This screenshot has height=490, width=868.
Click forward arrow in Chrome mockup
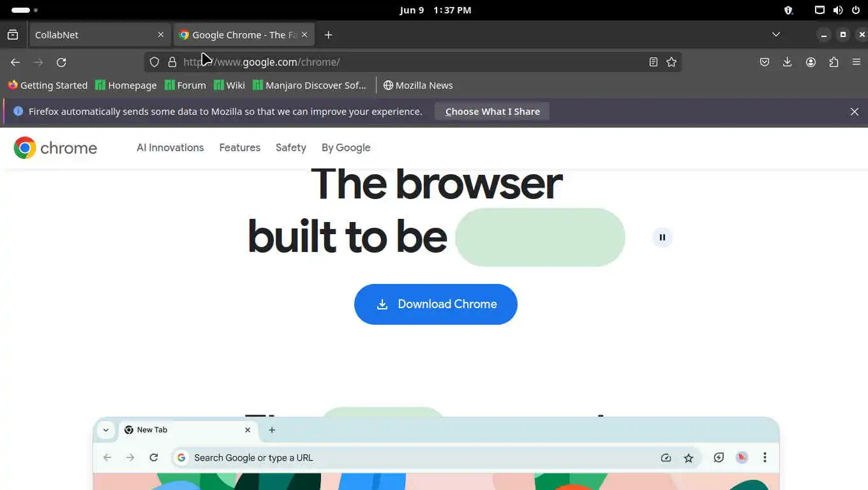pos(130,457)
